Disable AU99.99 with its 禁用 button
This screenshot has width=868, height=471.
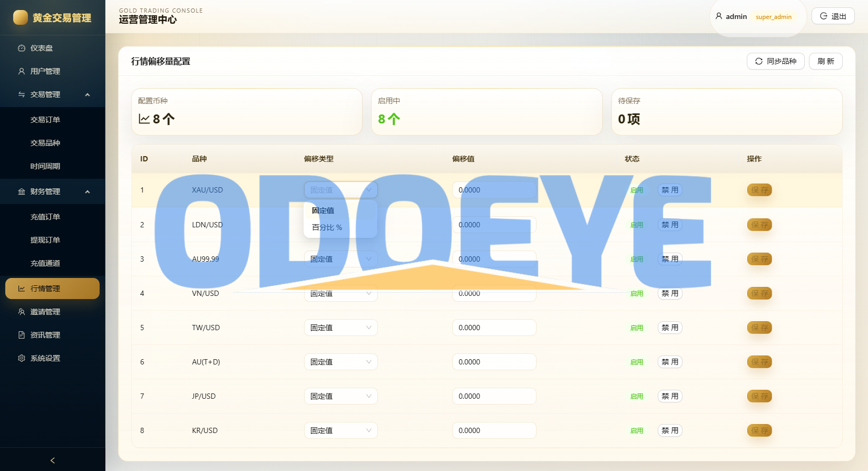(x=670, y=259)
